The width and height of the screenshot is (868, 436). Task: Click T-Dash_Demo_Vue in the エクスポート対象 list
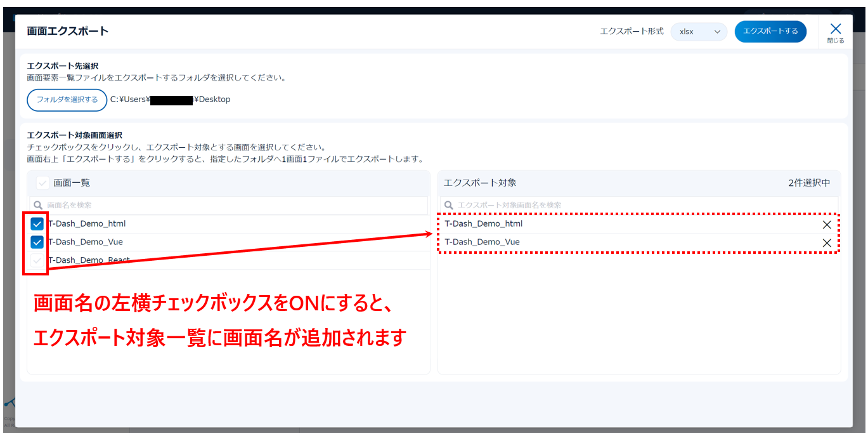coord(482,242)
